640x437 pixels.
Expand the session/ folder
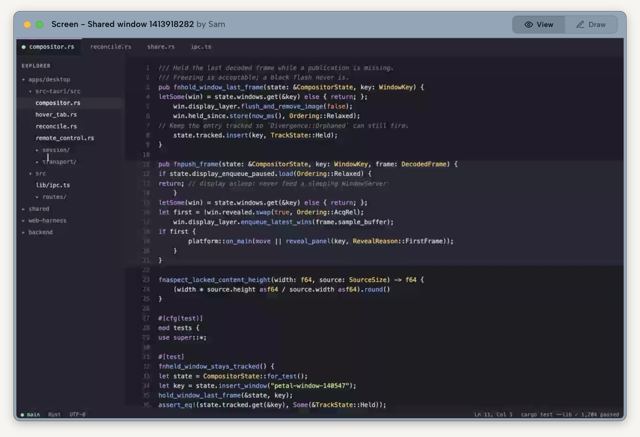53,150
